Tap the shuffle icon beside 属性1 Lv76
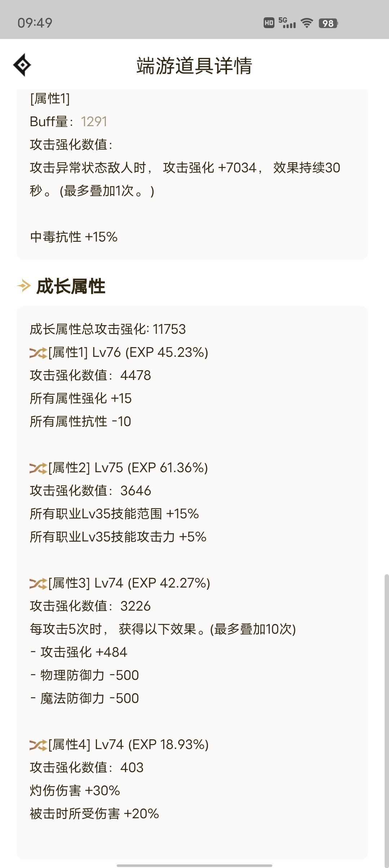389x868 pixels. pos(38,353)
